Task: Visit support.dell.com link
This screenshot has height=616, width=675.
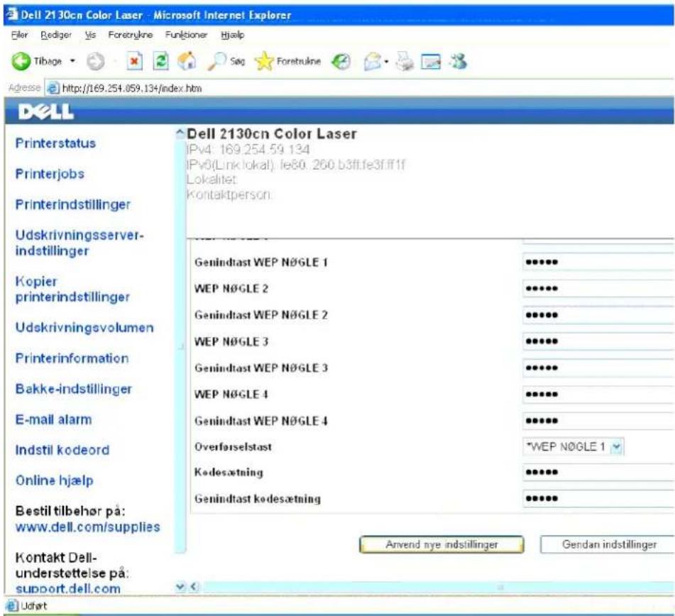Action: pyautogui.click(x=68, y=588)
